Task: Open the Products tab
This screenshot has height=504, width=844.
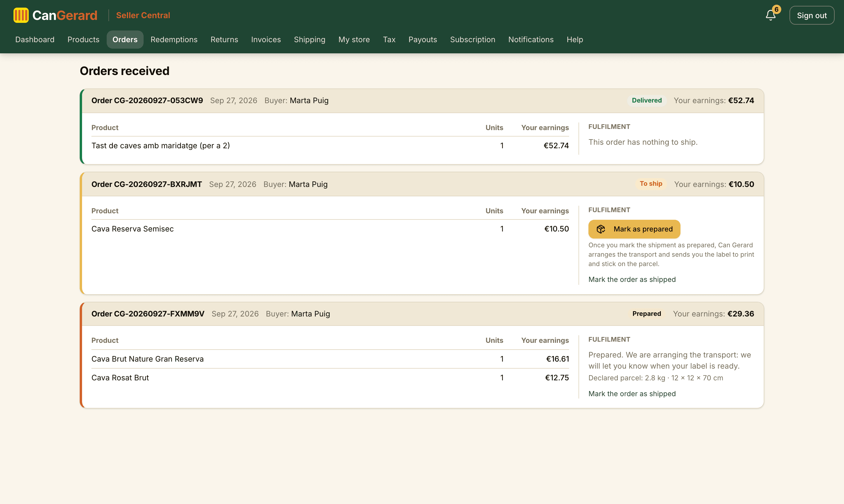Action: click(83, 39)
